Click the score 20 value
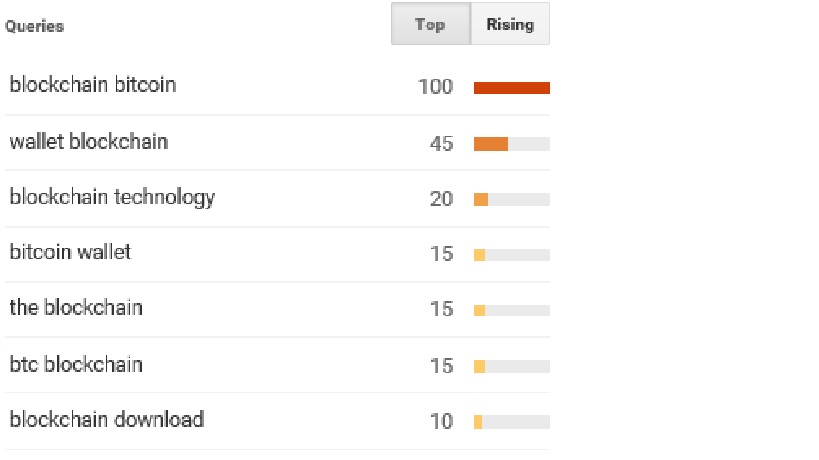Viewport: 819px width, 460px height. (x=441, y=199)
